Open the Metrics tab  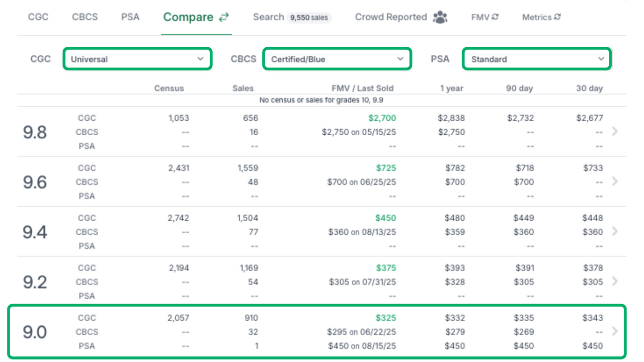point(542,17)
